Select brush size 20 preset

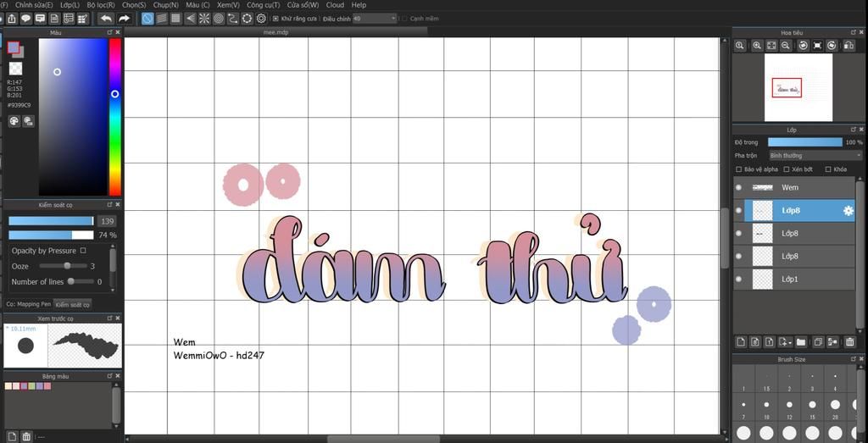pyautogui.click(x=835, y=407)
